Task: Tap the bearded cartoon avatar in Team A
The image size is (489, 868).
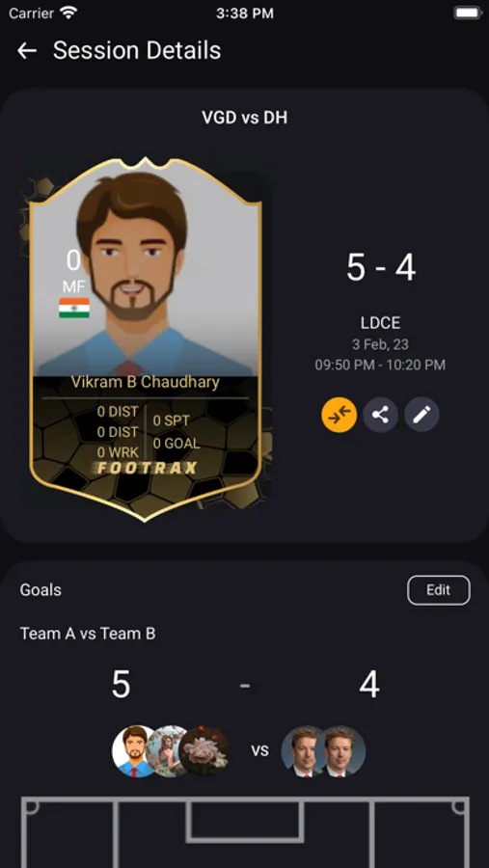Action: [135, 751]
